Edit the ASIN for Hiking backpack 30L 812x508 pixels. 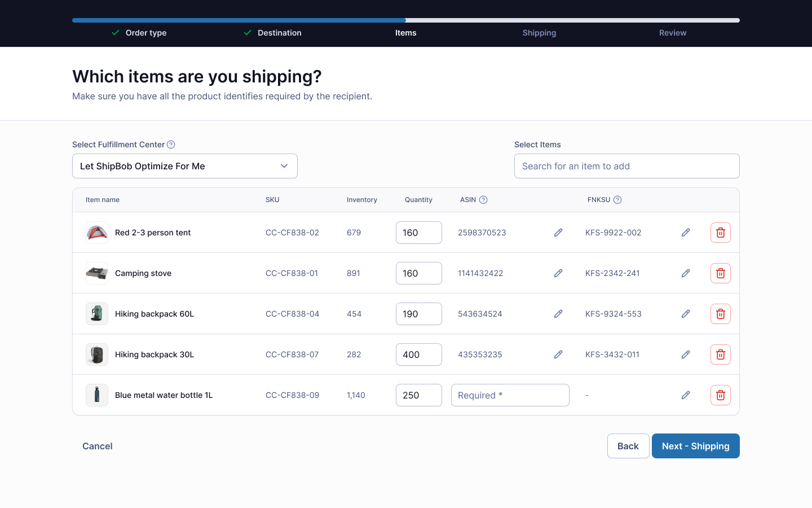(558, 354)
